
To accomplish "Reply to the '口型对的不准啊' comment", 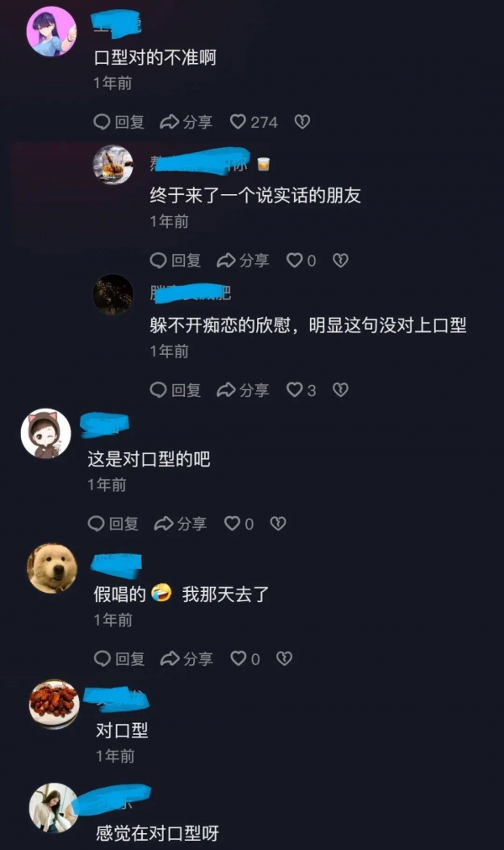I will pos(118,121).
